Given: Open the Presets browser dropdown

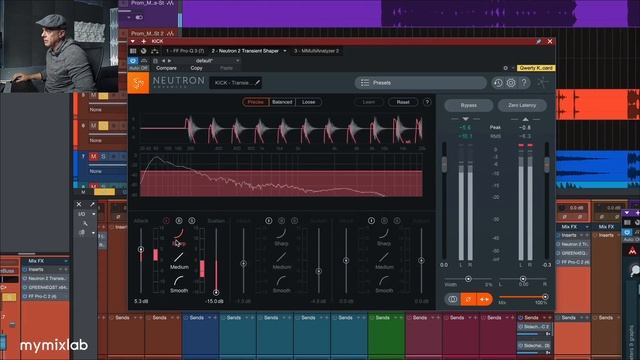Looking at the screenshot, I should [420, 83].
